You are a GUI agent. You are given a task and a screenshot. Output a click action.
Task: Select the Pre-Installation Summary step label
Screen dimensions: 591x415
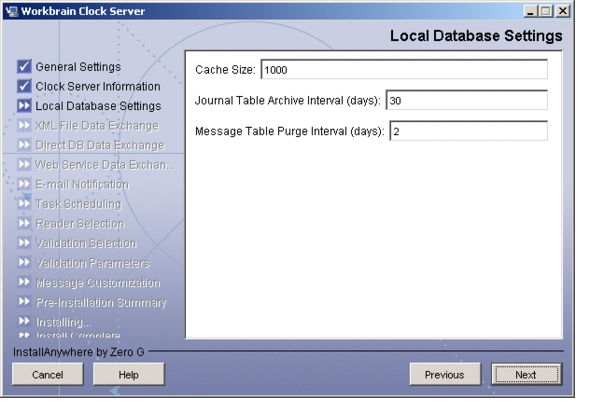(x=101, y=302)
